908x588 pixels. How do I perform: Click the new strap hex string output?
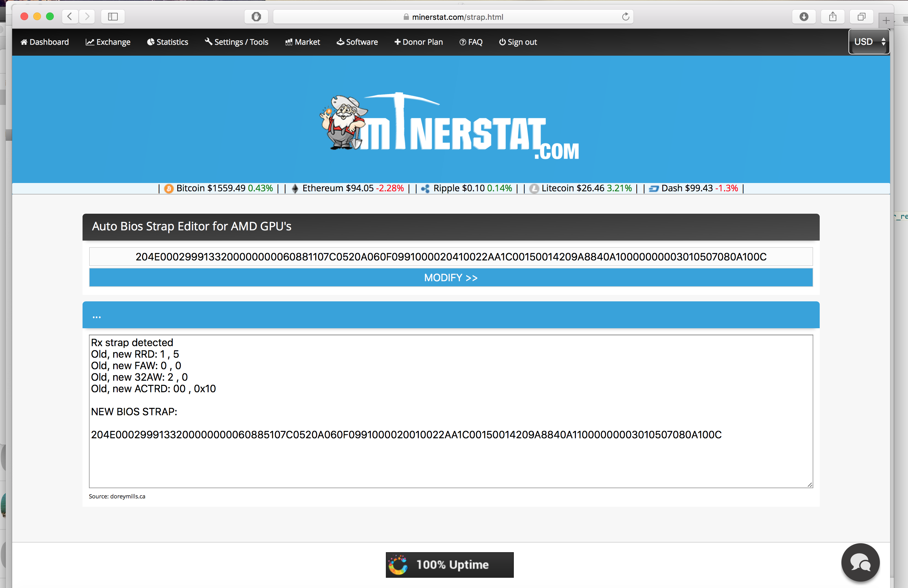tap(406, 435)
